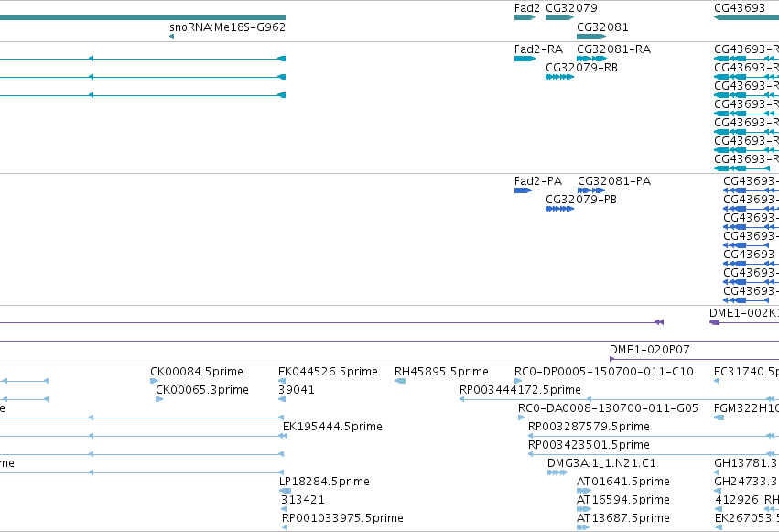Viewport: 779px width, 532px height.
Task: Click the CG32081-PA protein glyph
Action: point(591,190)
